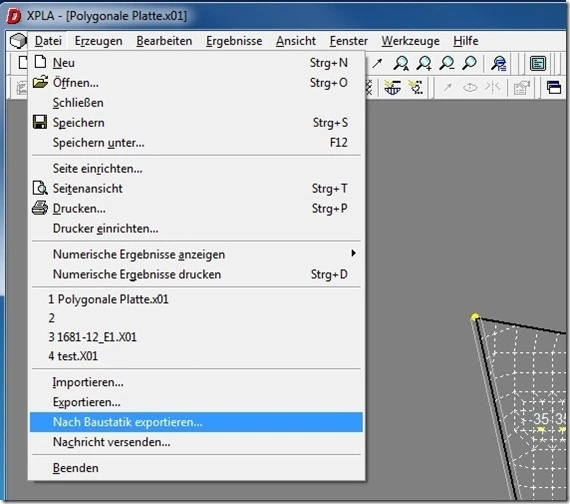The height and width of the screenshot is (504, 570).
Task: Choose Speichern unter... entry
Action: (x=196, y=143)
